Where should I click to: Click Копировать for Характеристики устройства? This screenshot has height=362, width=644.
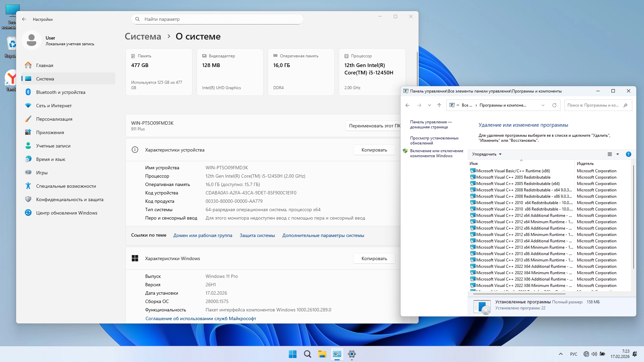coord(374,150)
